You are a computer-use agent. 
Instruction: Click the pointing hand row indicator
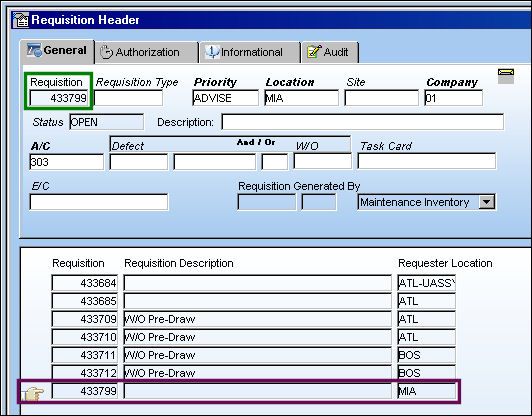coord(33,394)
